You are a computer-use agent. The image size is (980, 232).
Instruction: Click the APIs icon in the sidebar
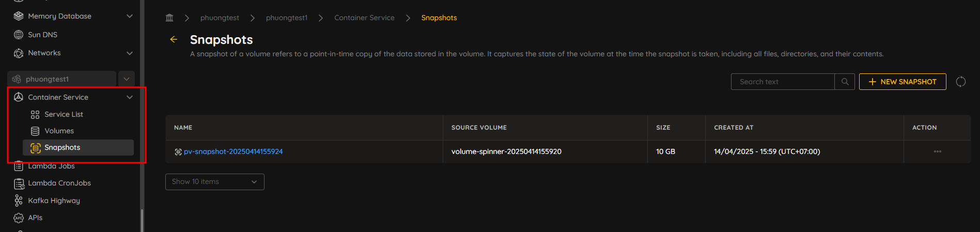click(x=19, y=218)
